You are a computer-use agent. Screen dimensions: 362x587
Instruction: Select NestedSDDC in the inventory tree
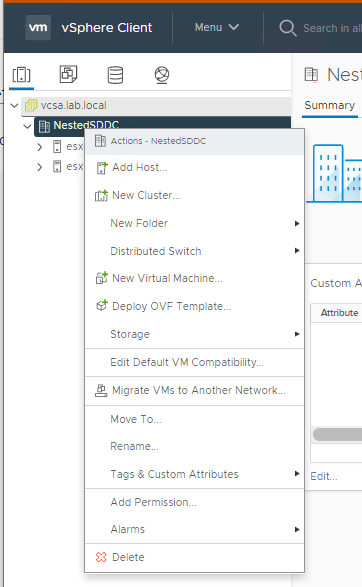click(x=86, y=125)
